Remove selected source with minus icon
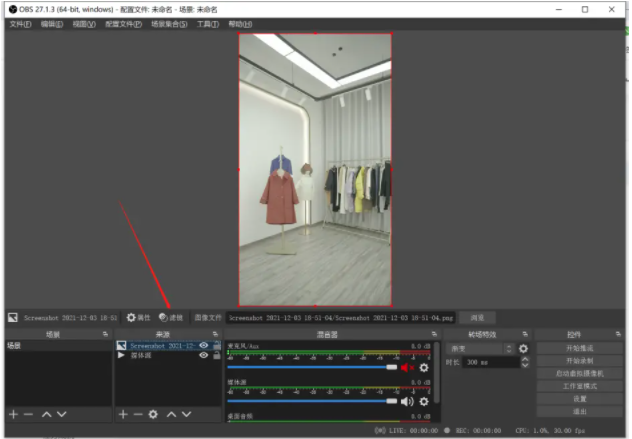This screenshot has width=632, height=439. (138, 414)
